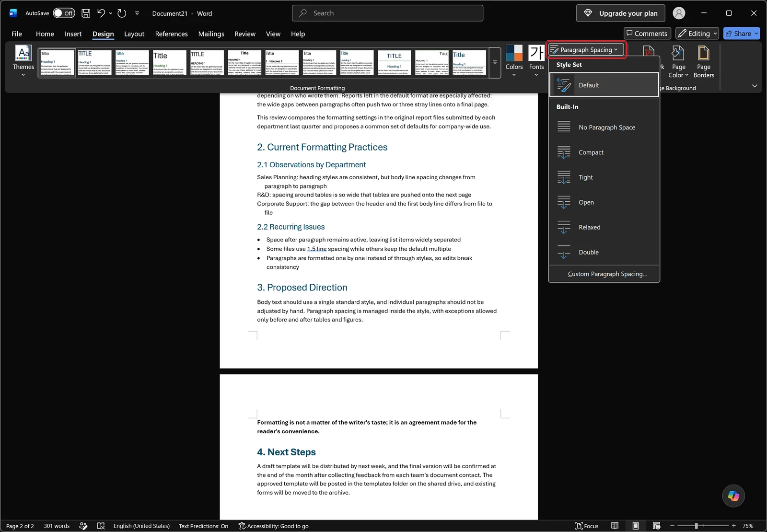Click the zoom slider handle
The height and width of the screenshot is (532, 767).
click(696, 526)
